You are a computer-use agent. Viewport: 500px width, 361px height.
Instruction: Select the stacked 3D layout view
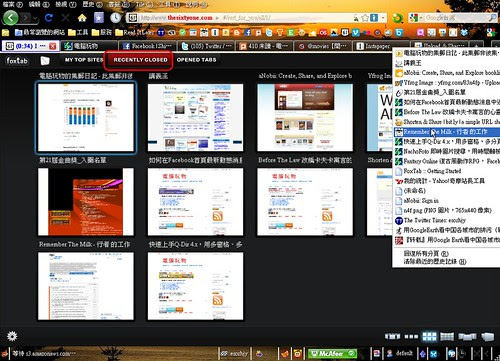(x=487, y=336)
